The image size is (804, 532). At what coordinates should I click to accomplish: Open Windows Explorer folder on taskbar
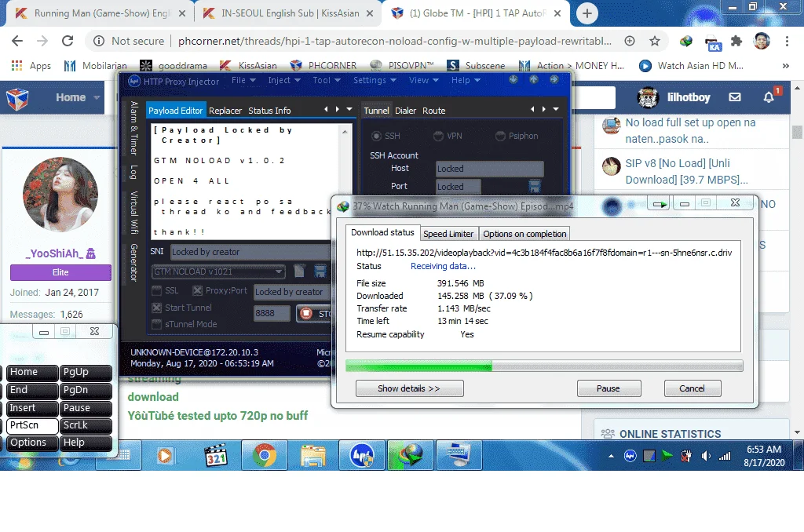pyautogui.click(x=312, y=455)
